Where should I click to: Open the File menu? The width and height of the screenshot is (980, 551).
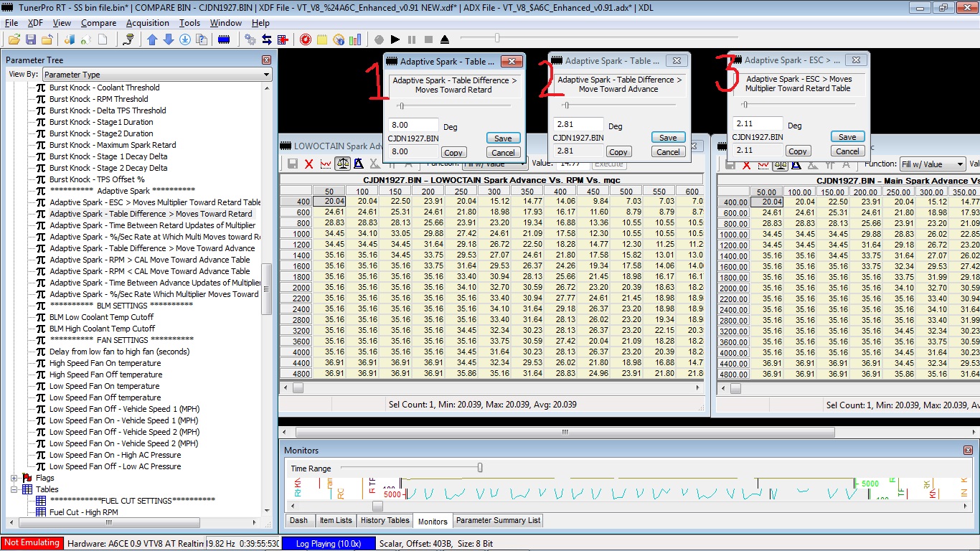coord(11,23)
